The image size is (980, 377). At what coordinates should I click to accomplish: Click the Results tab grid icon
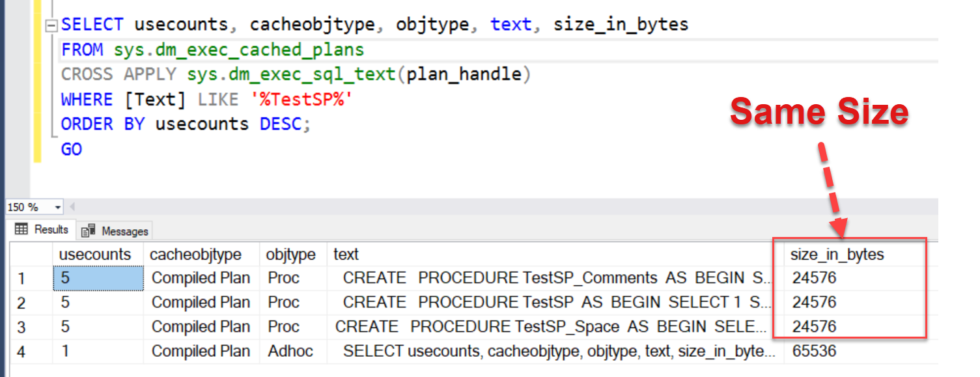[21, 229]
